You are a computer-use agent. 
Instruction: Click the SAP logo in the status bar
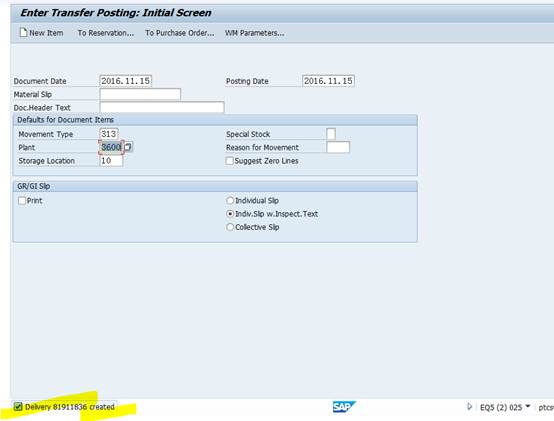[344, 407]
